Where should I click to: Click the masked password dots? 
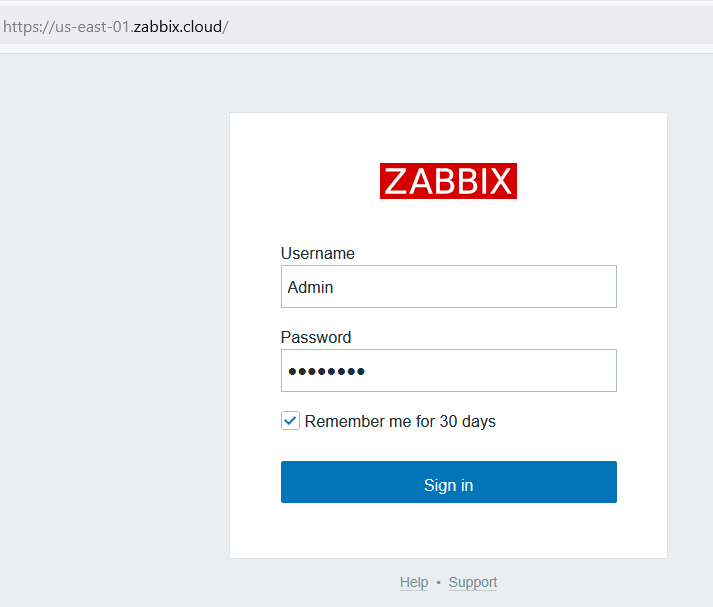click(x=327, y=372)
